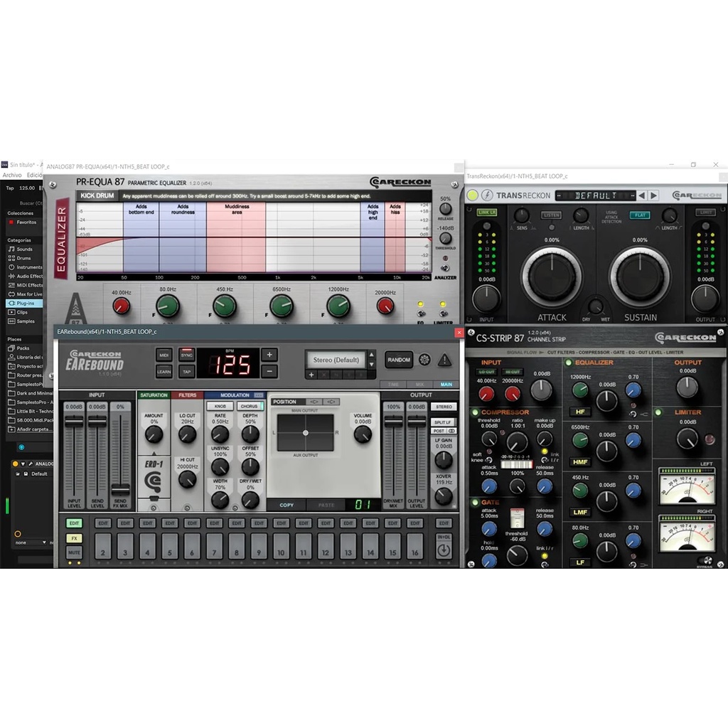Toggle CS-STRIP compressor power LED

click(x=474, y=412)
